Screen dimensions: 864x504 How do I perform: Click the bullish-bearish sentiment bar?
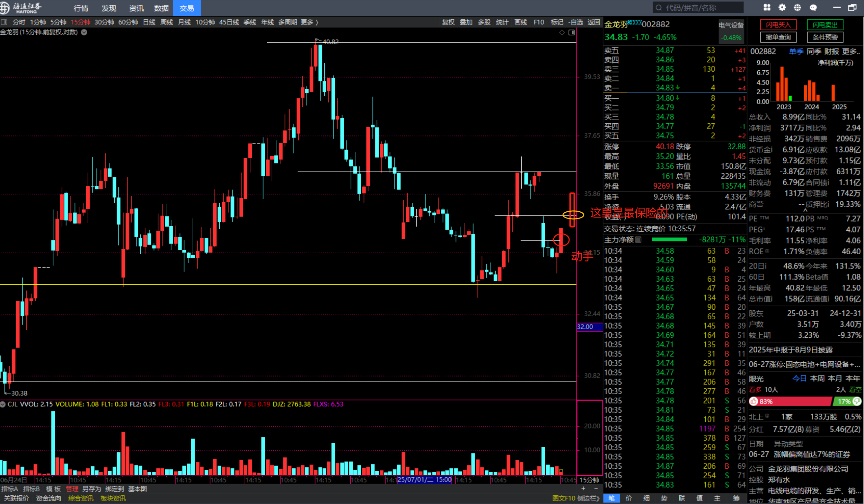point(805,401)
